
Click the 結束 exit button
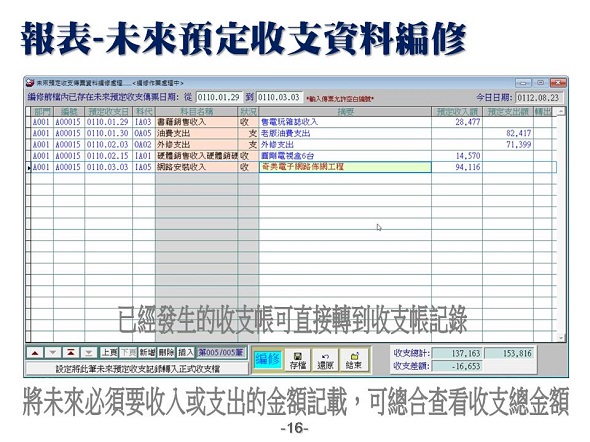tap(353, 360)
